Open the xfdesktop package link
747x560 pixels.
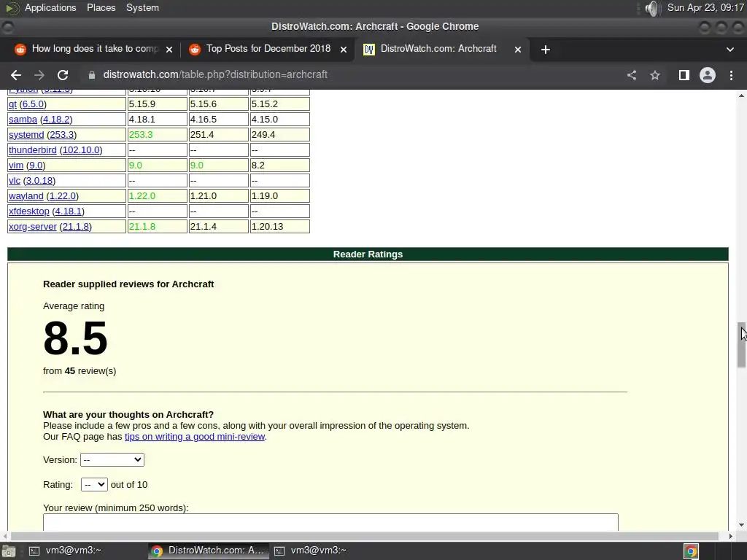29,211
